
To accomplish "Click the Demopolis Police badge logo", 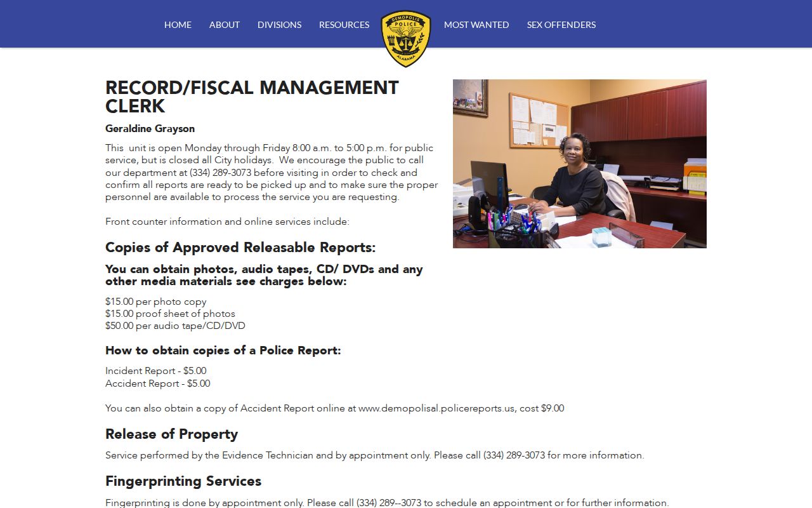I will [406, 38].
